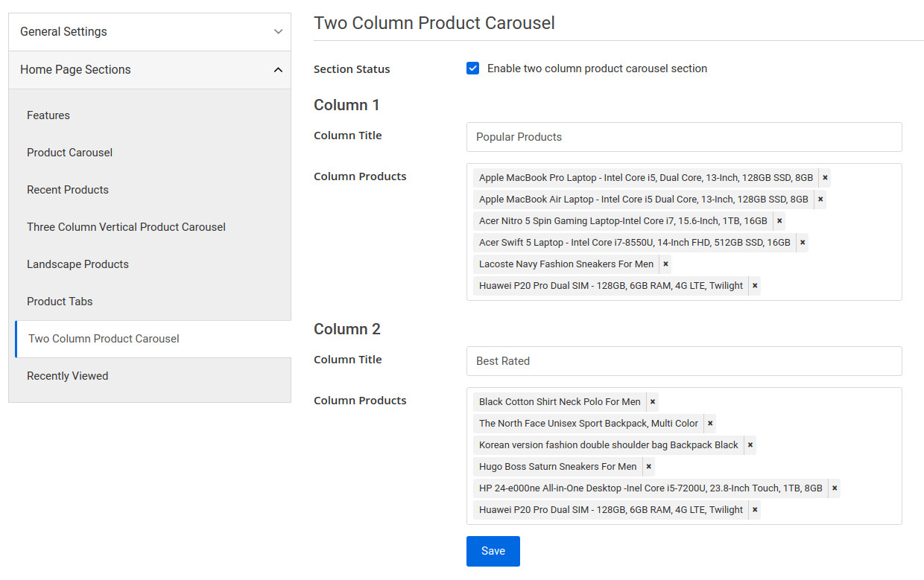Screen dimensions: 924x580
Task: Open the Three Column Vertical Product Carousel settings
Action: pyautogui.click(x=126, y=227)
